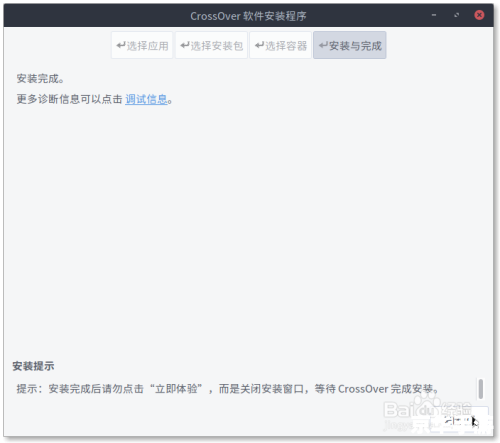Open the 调试信息 link
500x443 pixels.
click(146, 99)
